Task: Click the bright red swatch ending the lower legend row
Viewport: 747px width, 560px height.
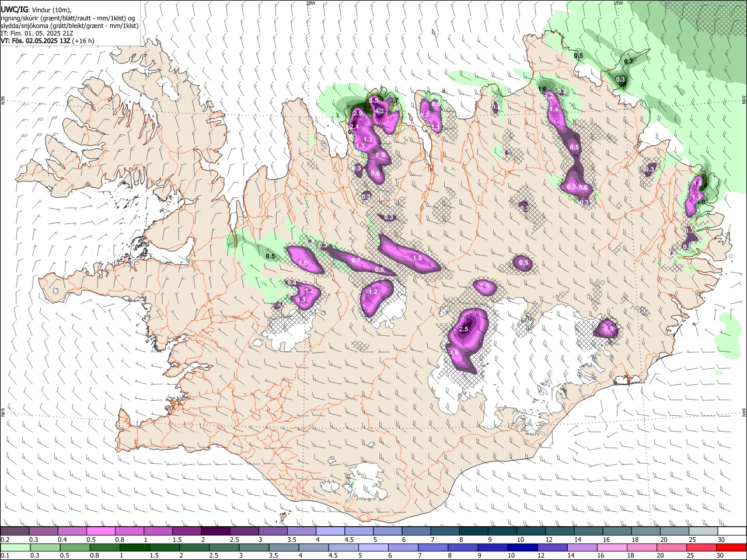Action: [731, 547]
